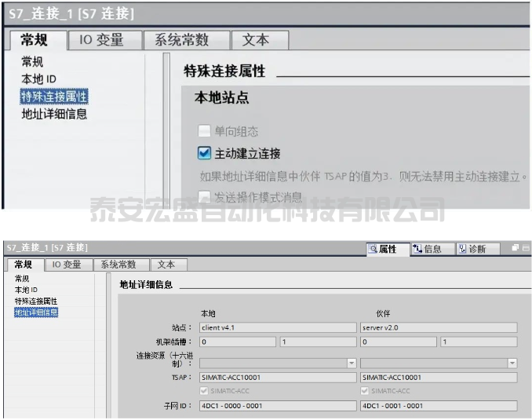
Task: Click the partner 站点 field server v2.0
Action: click(438, 327)
